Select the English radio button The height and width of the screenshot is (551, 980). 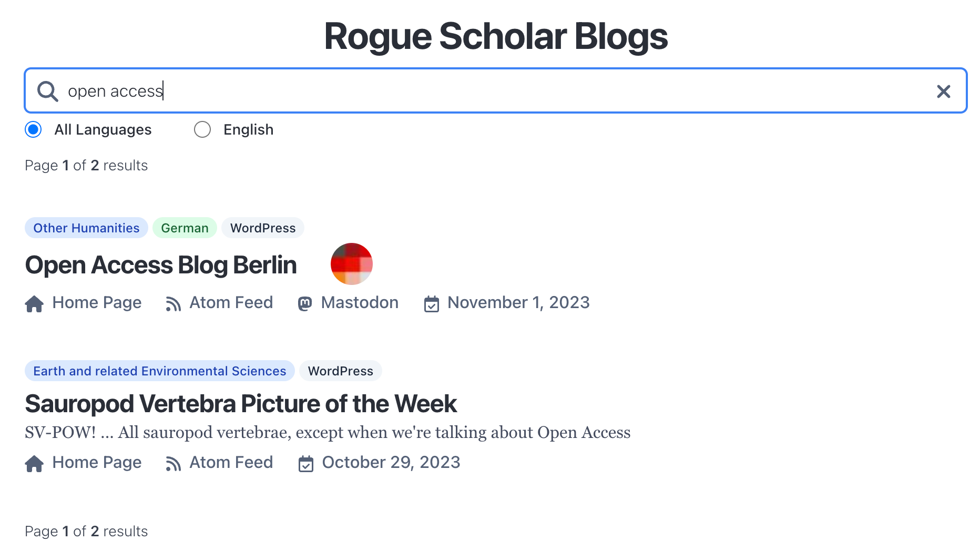pos(202,129)
